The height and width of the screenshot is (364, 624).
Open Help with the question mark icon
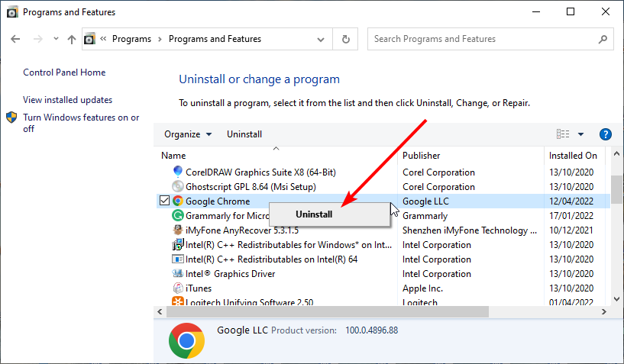coord(606,134)
